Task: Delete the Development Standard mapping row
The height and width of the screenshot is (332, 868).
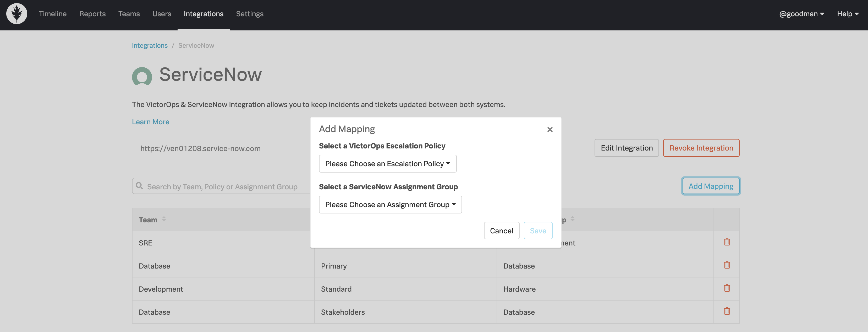Action: point(727,288)
